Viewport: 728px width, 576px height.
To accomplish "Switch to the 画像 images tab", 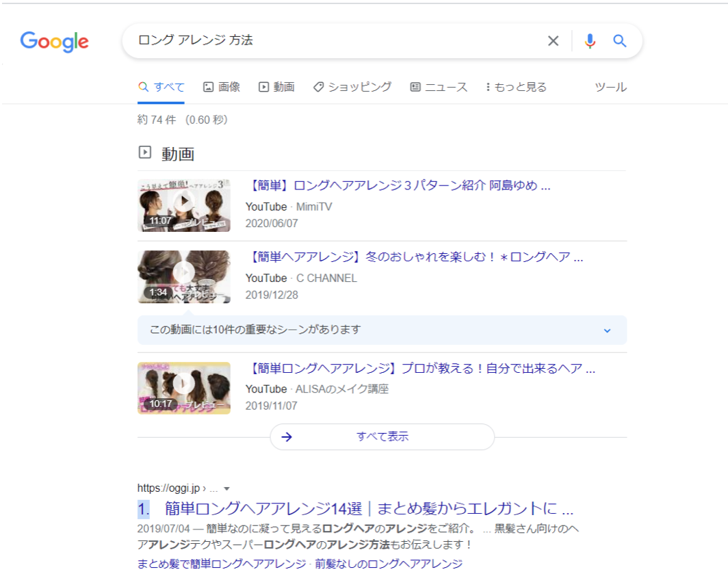I will [222, 87].
